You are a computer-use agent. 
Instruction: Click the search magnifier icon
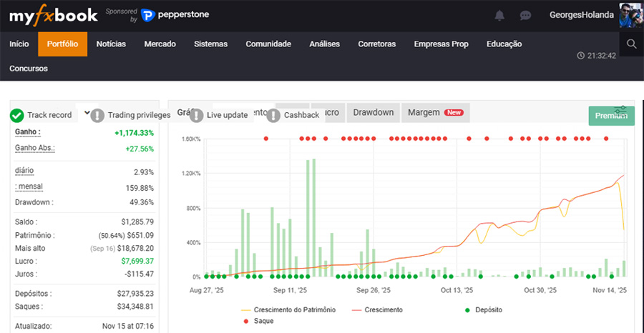[x=631, y=44]
